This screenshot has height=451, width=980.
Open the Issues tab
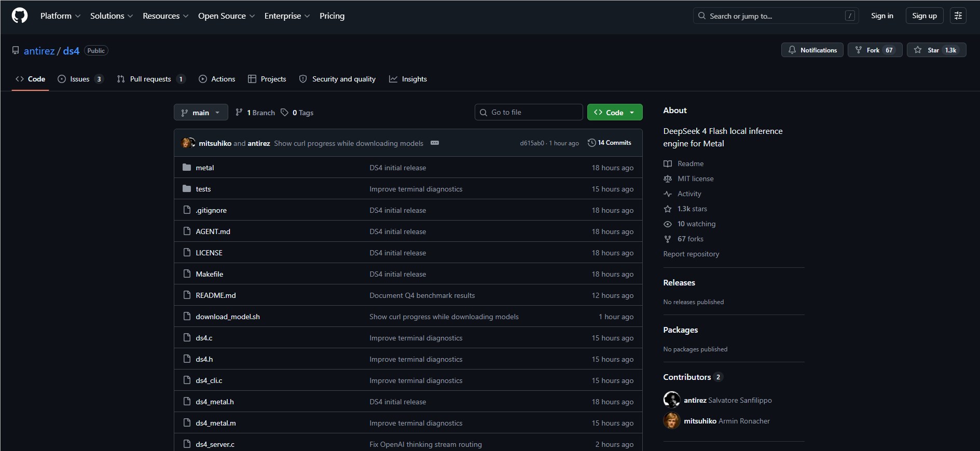[80, 79]
